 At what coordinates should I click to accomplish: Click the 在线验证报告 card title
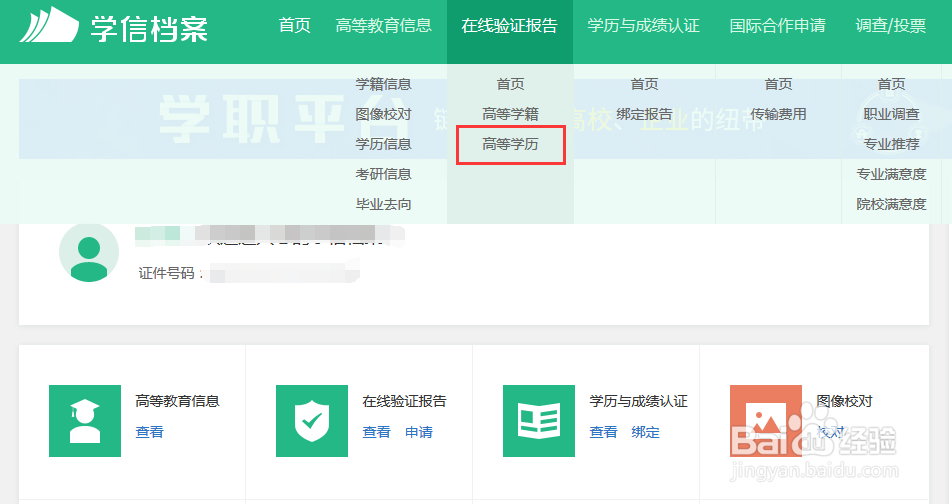pos(404,401)
